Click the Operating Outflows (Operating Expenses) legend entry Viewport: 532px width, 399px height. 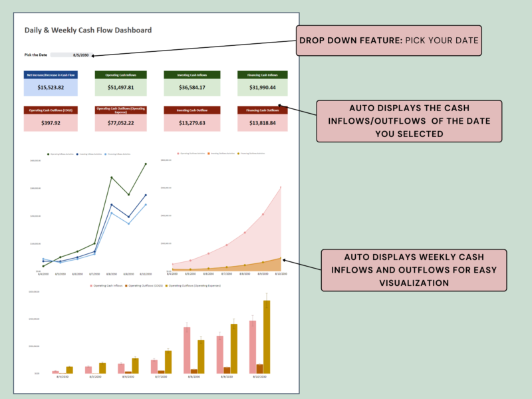click(193, 286)
